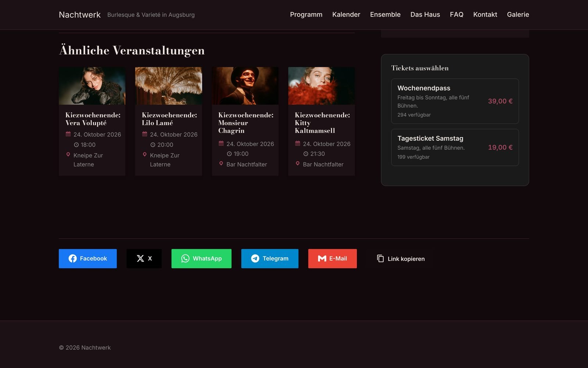Image resolution: width=588 pixels, height=368 pixels.
Task: Select the Tagesticket Samstag ticket option
Action: coord(455,147)
